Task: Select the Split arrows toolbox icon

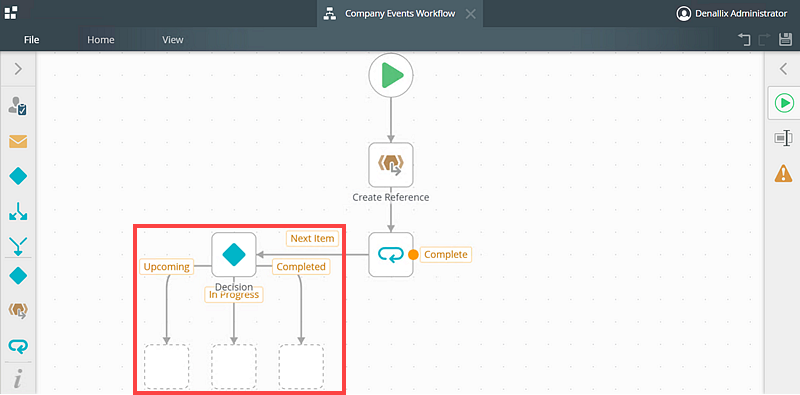Action: coord(18,211)
